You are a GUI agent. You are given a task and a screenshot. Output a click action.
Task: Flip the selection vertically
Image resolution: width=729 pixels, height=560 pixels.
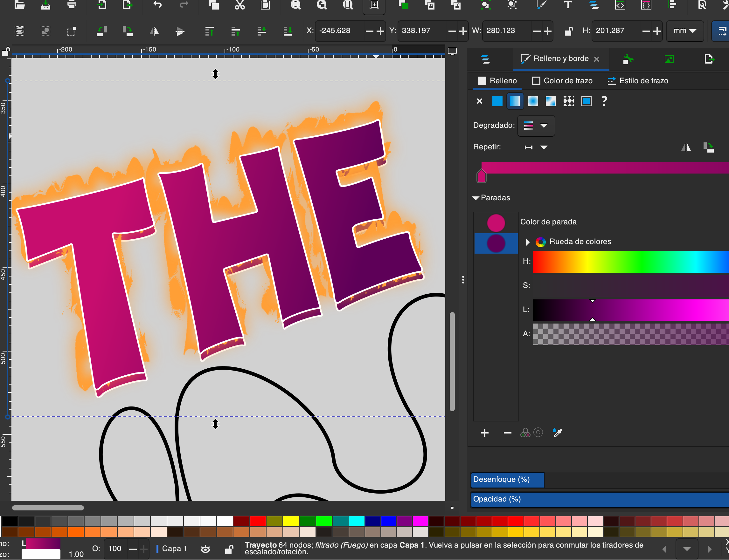[180, 31]
